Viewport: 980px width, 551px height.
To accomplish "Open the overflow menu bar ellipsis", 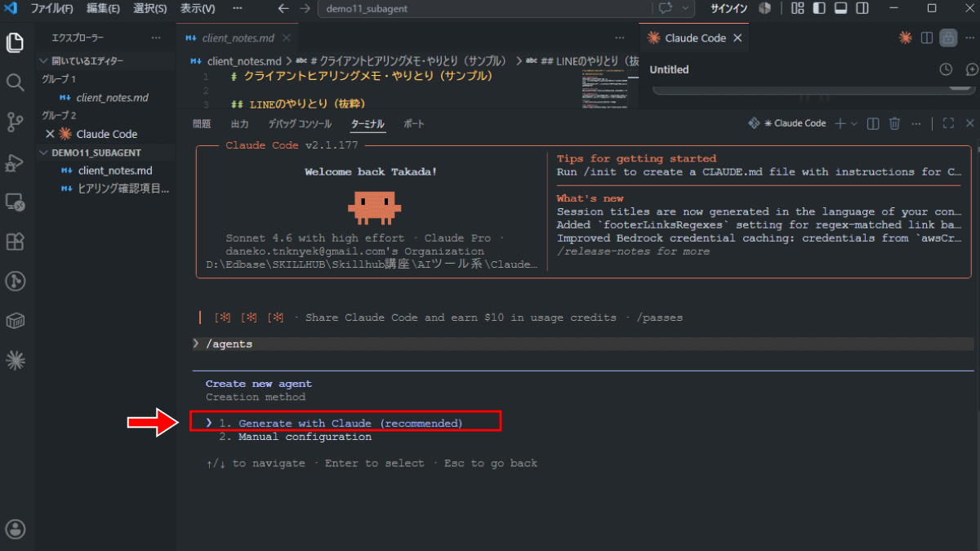I will (x=237, y=8).
